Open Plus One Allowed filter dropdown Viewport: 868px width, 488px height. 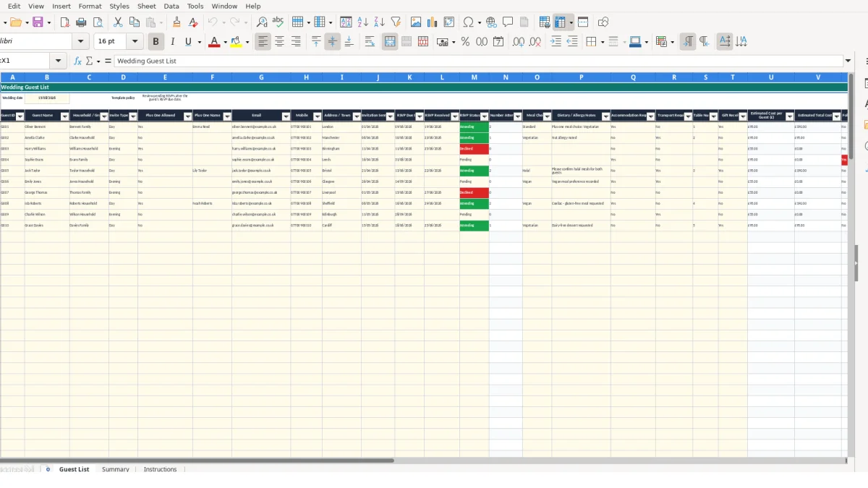click(188, 116)
